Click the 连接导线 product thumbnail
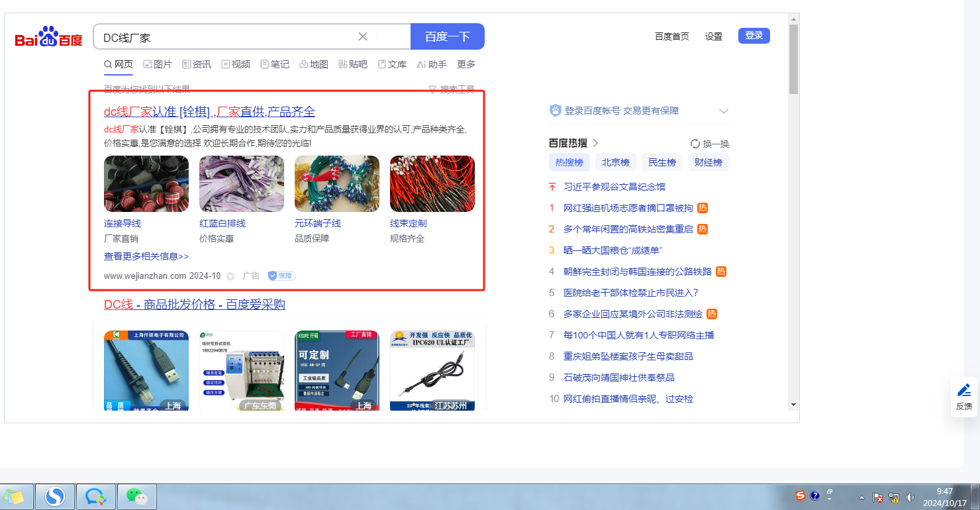 point(146,183)
